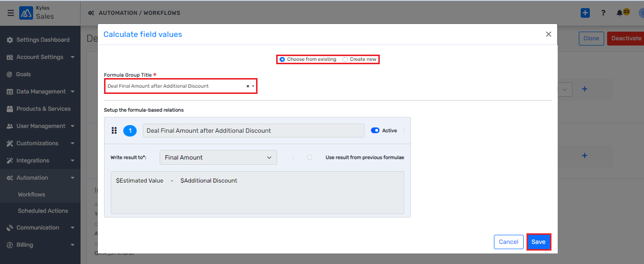Click the formula name text field
The width and height of the screenshot is (644, 264).
(x=253, y=131)
